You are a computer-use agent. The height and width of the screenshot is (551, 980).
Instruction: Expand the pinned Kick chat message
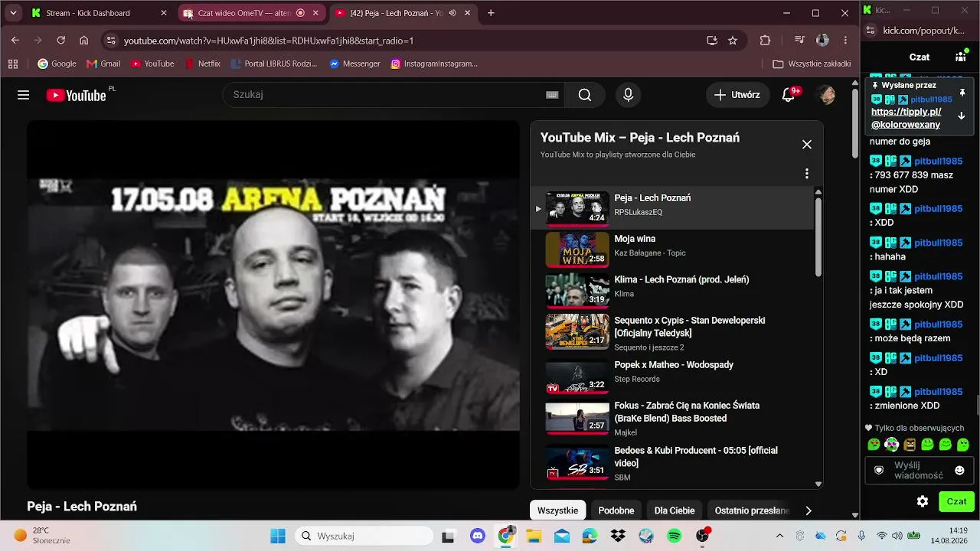pos(962,116)
